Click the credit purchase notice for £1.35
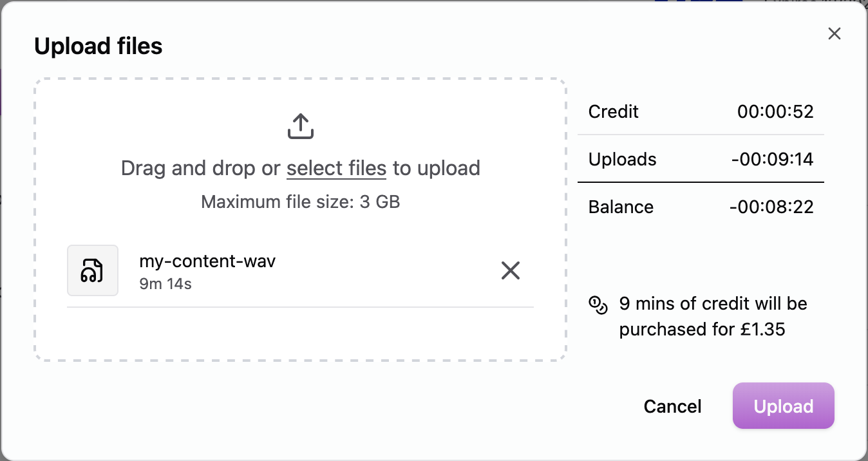 click(713, 316)
